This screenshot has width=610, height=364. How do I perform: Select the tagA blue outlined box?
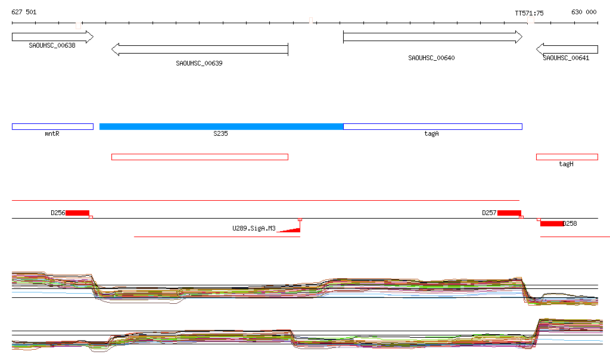[x=432, y=126]
